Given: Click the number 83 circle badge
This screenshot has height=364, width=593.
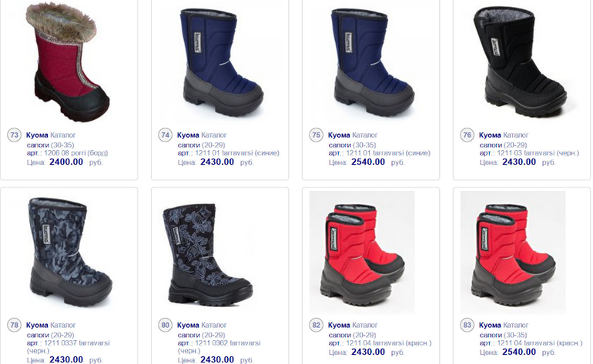Looking at the screenshot, I should (x=467, y=325).
